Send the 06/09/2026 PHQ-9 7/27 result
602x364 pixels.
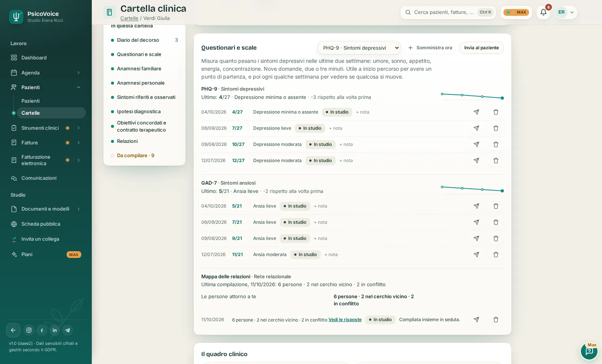tap(476, 128)
